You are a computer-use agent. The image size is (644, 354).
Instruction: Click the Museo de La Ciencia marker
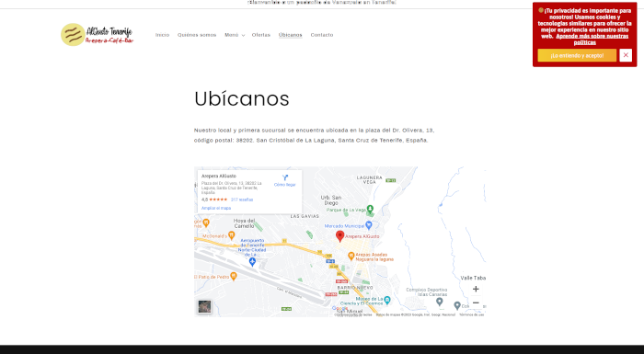pyautogui.click(x=387, y=301)
